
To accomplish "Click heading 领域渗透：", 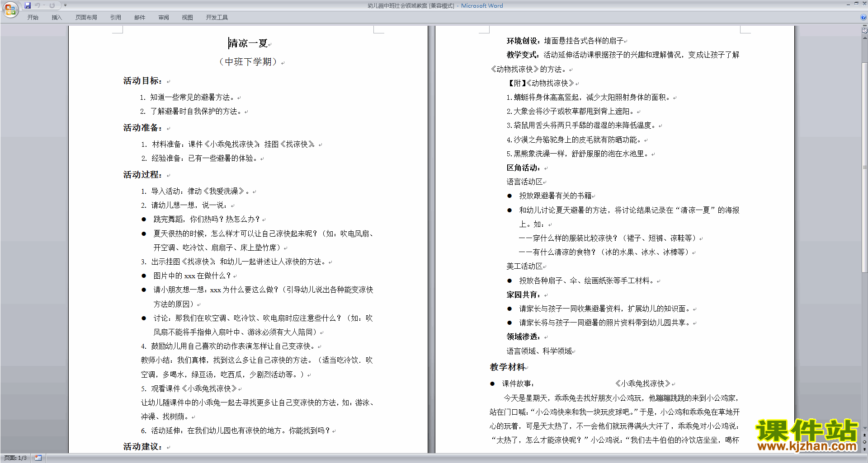I will pyautogui.click(x=524, y=337).
